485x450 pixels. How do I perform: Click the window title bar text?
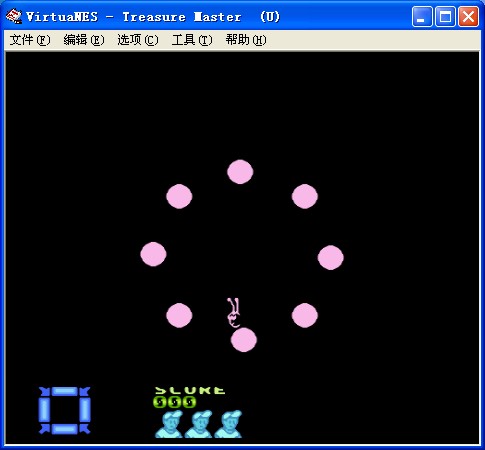click(x=153, y=17)
